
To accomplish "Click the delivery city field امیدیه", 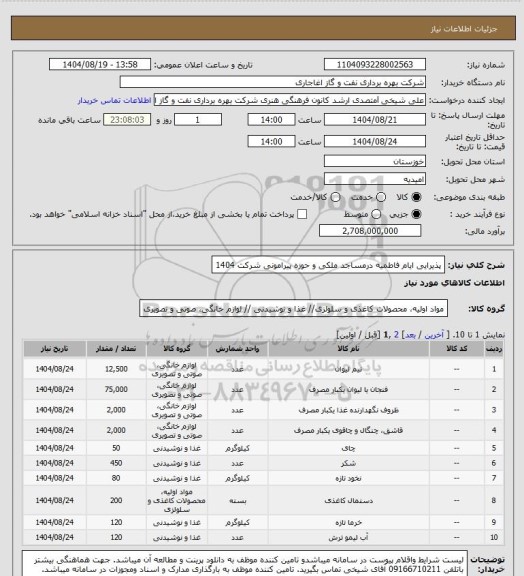I will click(x=375, y=179).
